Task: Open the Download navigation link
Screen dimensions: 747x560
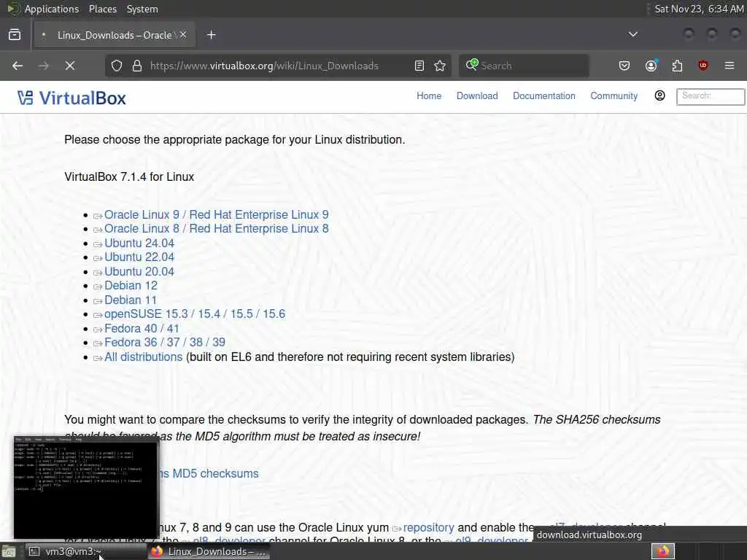Action: (x=477, y=96)
